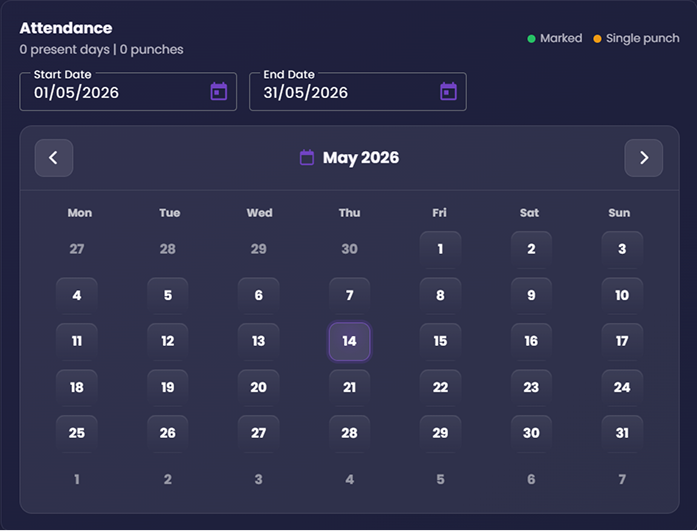Click the Wed weekday header
Viewport: 698px width, 531px height.
point(260,213)
